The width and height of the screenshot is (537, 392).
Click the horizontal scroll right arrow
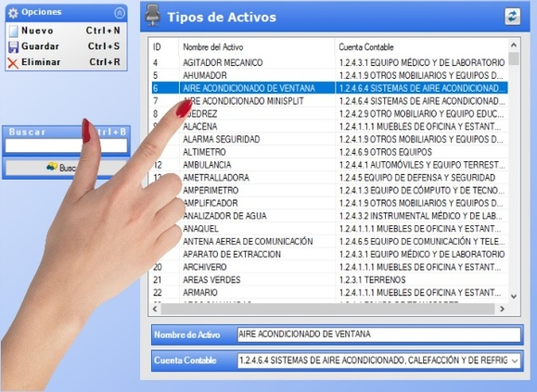tap(502, 309)
